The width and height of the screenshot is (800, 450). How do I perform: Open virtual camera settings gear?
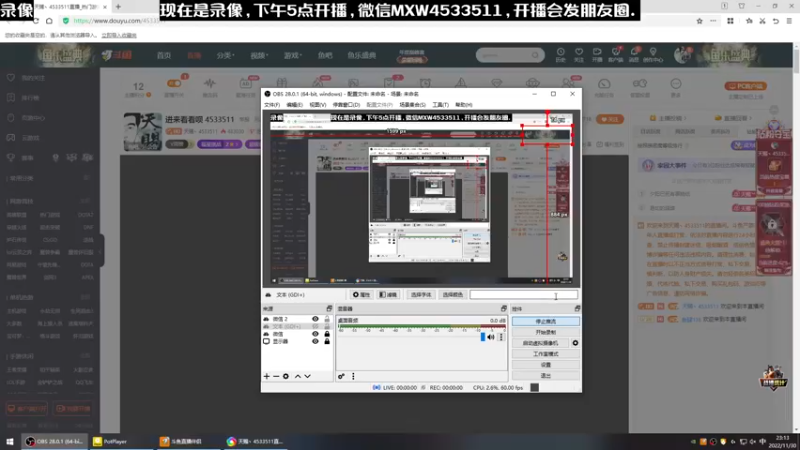click(575, 343)
